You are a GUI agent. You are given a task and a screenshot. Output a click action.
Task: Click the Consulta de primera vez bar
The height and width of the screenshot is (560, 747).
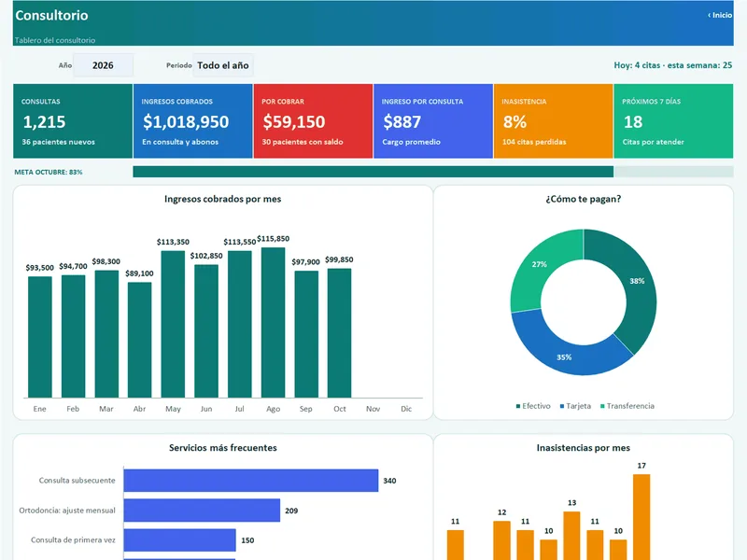pyautogui.click(x=179, y=540)
